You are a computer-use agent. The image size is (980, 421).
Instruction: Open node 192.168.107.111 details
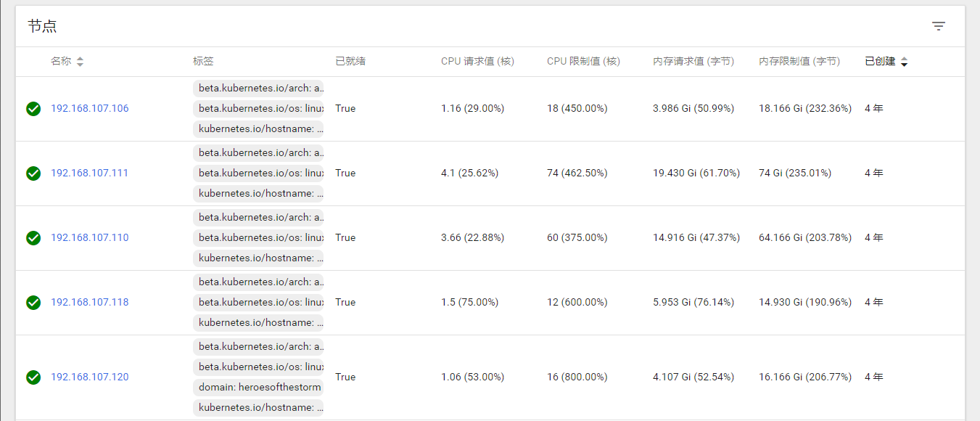(89, 173)
